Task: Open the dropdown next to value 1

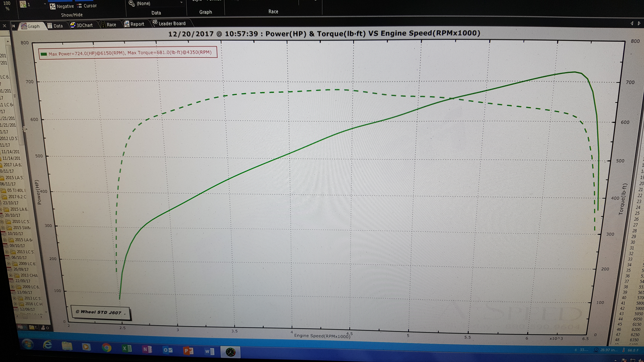Action: tap(45, 4)
